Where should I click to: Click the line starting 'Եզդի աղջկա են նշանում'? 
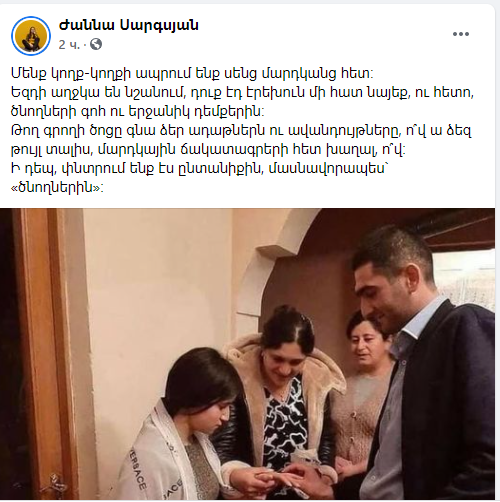[242, 92]
